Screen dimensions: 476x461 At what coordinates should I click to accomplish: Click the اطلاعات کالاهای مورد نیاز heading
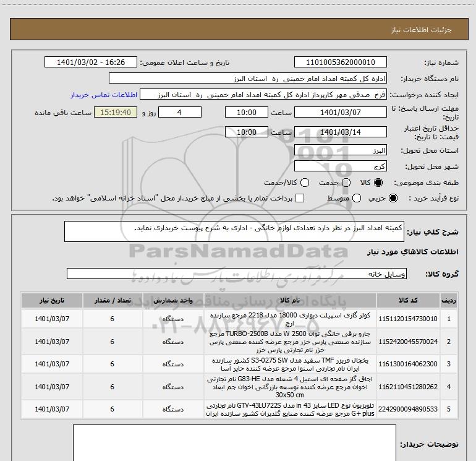click(412, 252)
